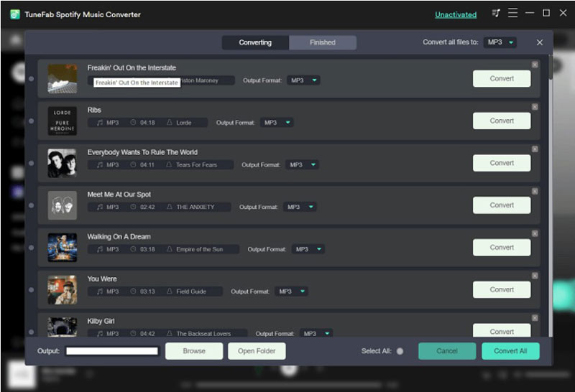Open output format dropdown for Freakin' Out On the Interstate
This screenshot has height=392, width=575.
303,80
